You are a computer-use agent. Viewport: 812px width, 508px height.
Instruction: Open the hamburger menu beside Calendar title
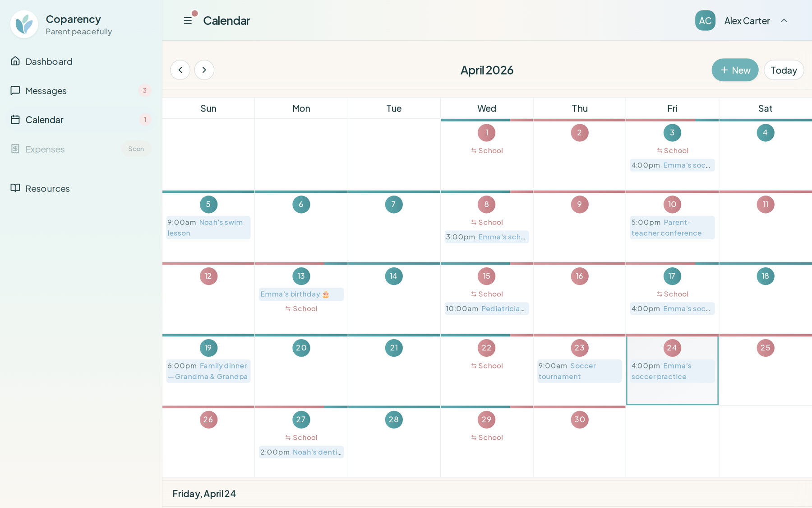tap(188, 20)
